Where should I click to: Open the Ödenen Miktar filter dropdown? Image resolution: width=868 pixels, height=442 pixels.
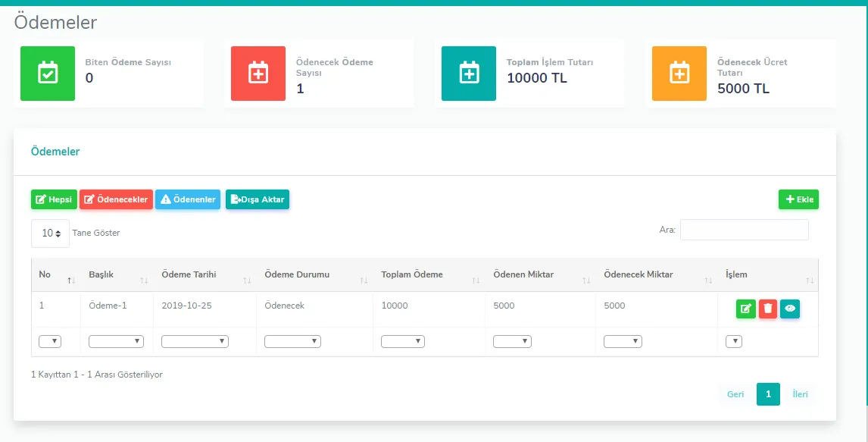click(x=512, y=342)
